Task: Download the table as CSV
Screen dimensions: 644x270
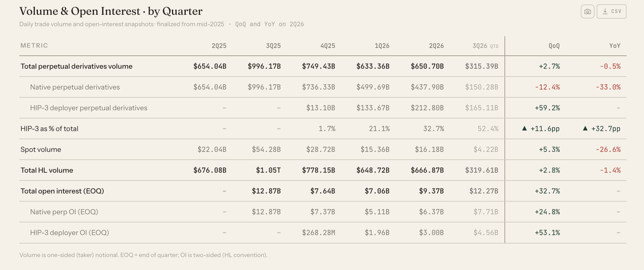Action: tap(611, 11)
